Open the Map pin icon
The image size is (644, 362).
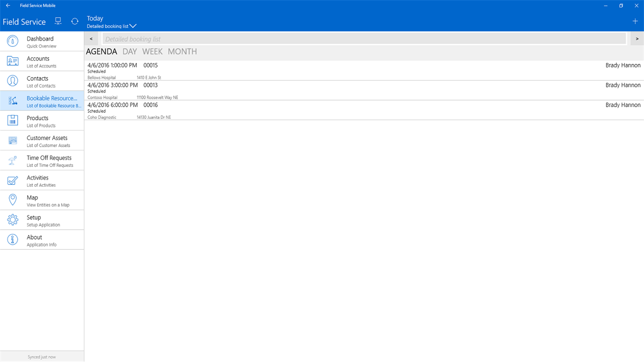tap(13, 200)
